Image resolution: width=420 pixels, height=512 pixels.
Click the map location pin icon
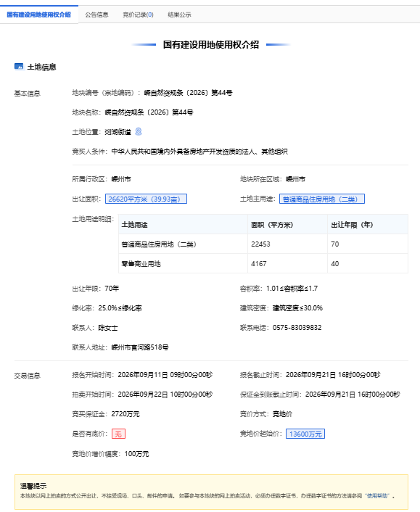(x=139, y=131)
